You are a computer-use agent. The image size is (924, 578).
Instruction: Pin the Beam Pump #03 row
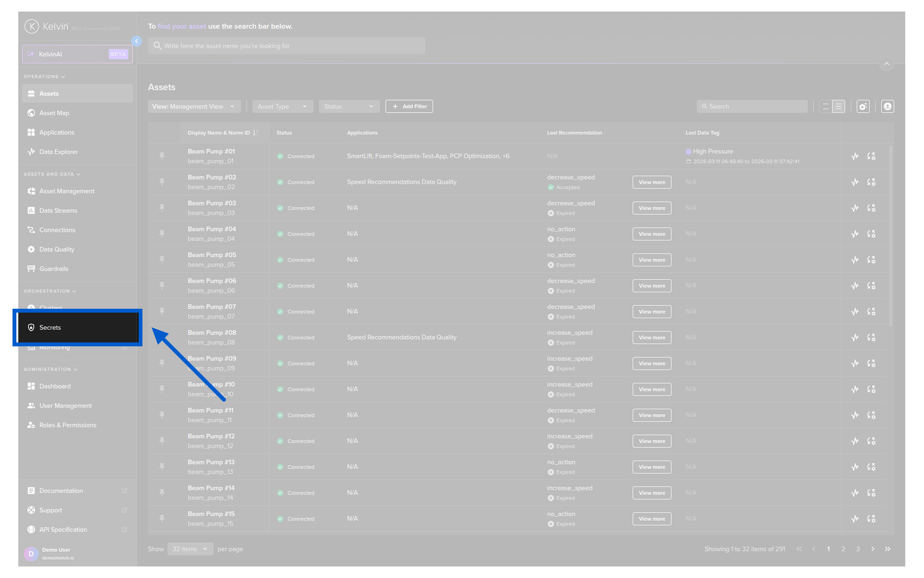pos(162,208)
